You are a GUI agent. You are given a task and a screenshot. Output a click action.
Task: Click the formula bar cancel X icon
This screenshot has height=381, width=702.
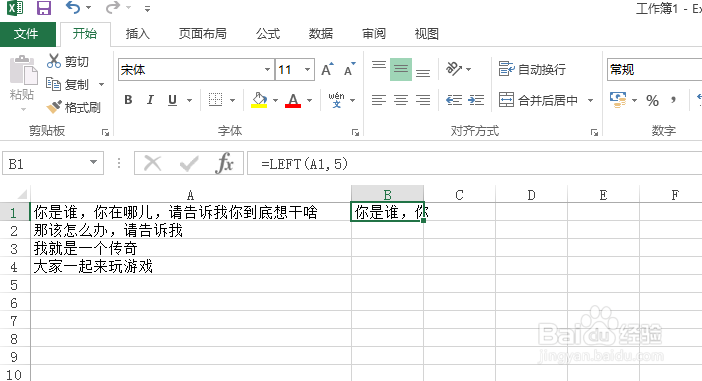coord(152,163)
